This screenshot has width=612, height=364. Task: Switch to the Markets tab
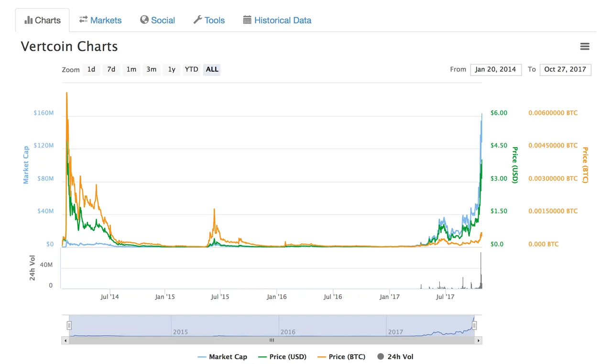point(100,20)
